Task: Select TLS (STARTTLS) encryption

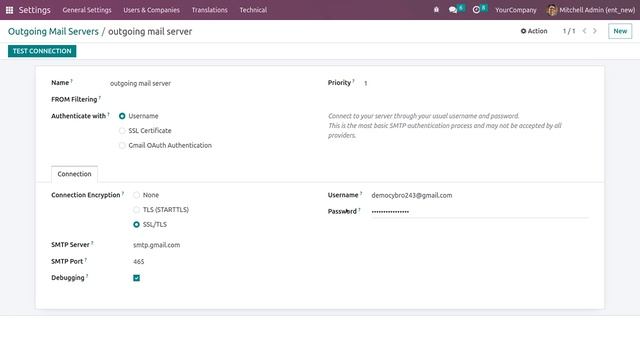Action: tap(136, 210)
